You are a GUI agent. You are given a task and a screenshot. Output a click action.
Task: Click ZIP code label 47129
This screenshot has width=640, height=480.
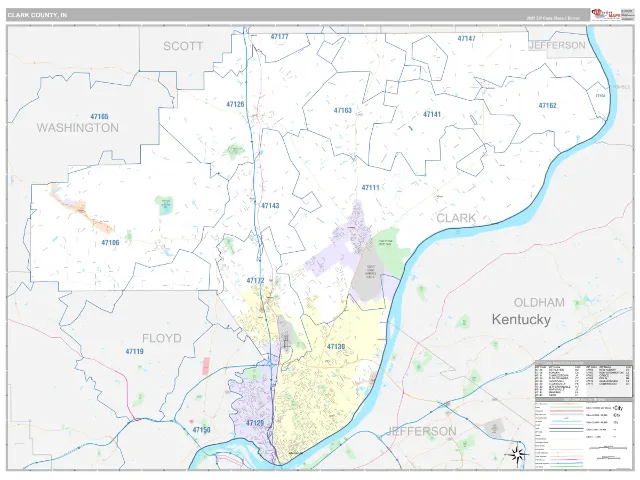pyautogui.click(x=255, y=423)
